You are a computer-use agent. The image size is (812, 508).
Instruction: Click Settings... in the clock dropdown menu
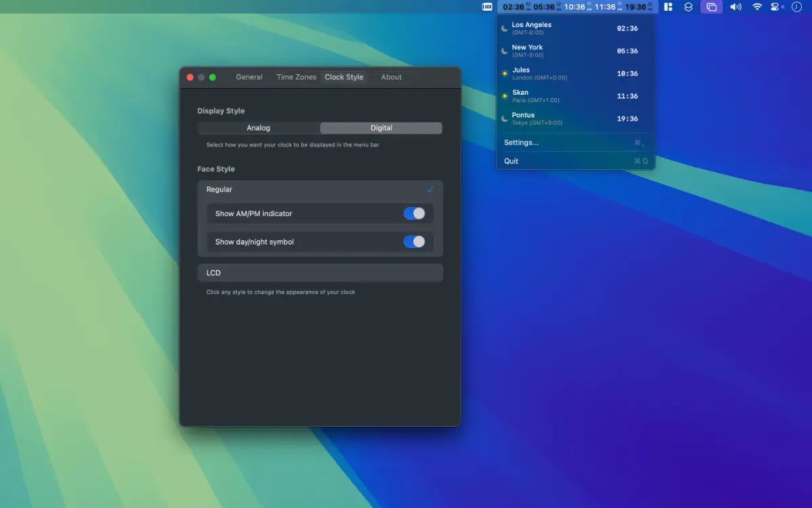[x=521, y=143]
